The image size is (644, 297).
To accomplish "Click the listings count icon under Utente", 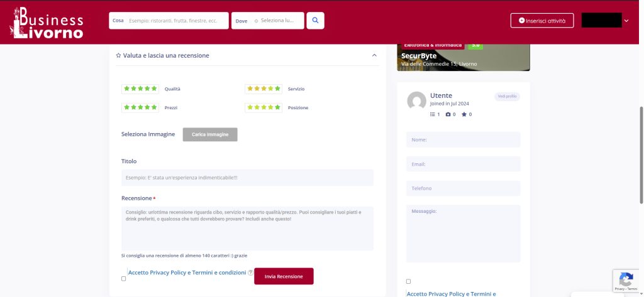I will click(x=432, y=114).
